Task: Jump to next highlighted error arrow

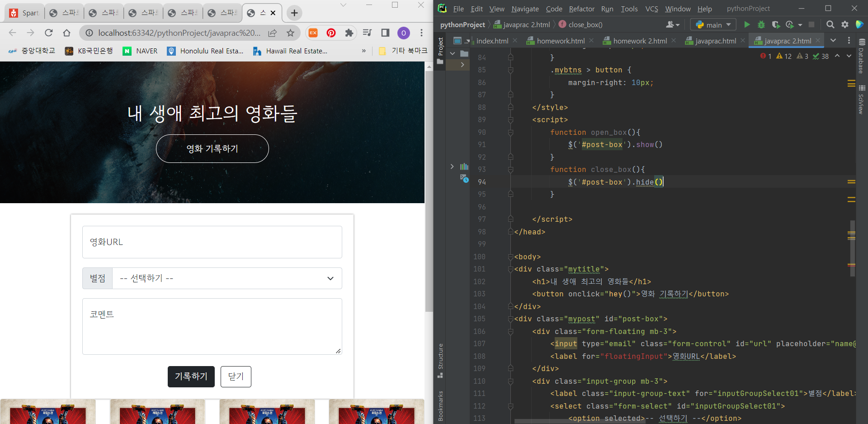Action: (x=849, y=56)
